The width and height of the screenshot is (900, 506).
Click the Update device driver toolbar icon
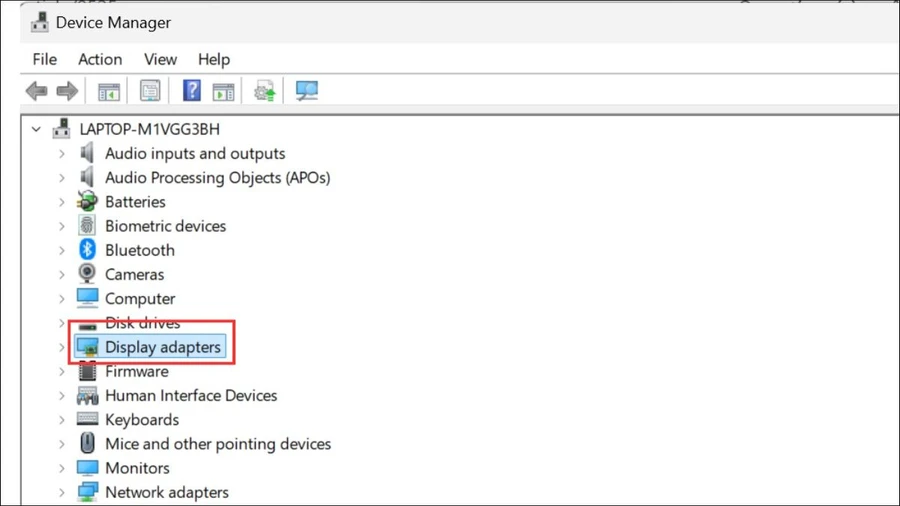[265, 91]
